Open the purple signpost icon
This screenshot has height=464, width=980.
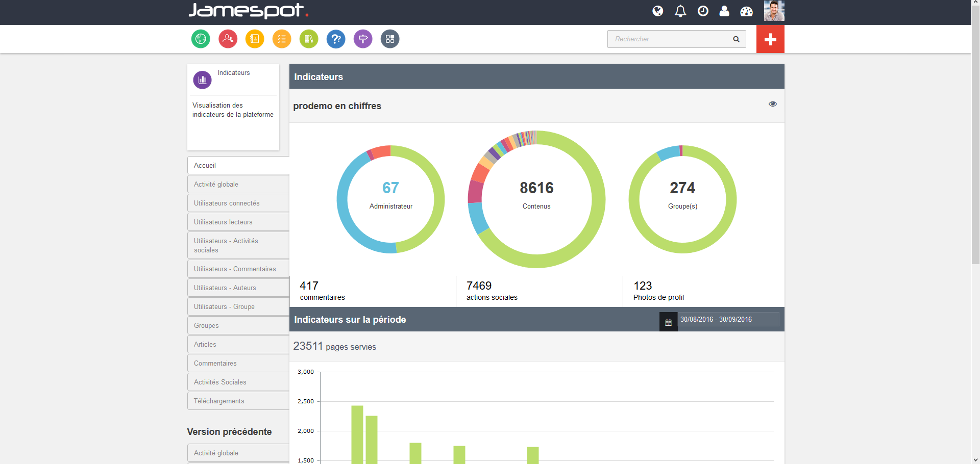363,39
